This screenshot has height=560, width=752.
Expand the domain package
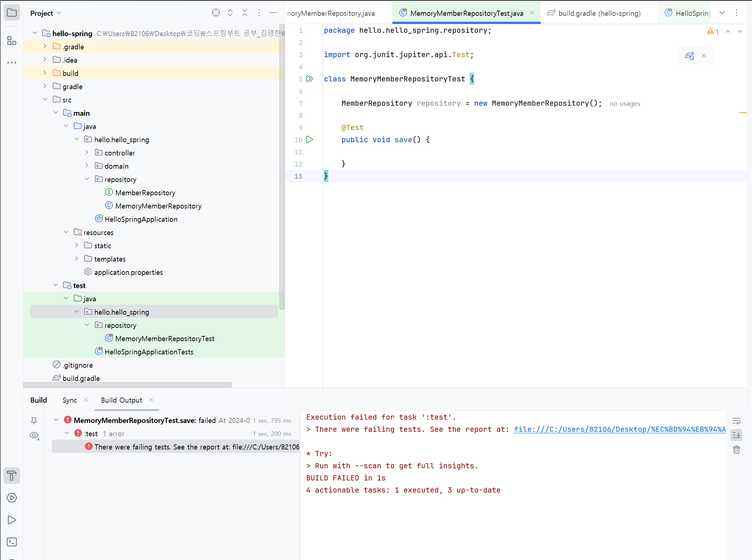click(87, 166)
